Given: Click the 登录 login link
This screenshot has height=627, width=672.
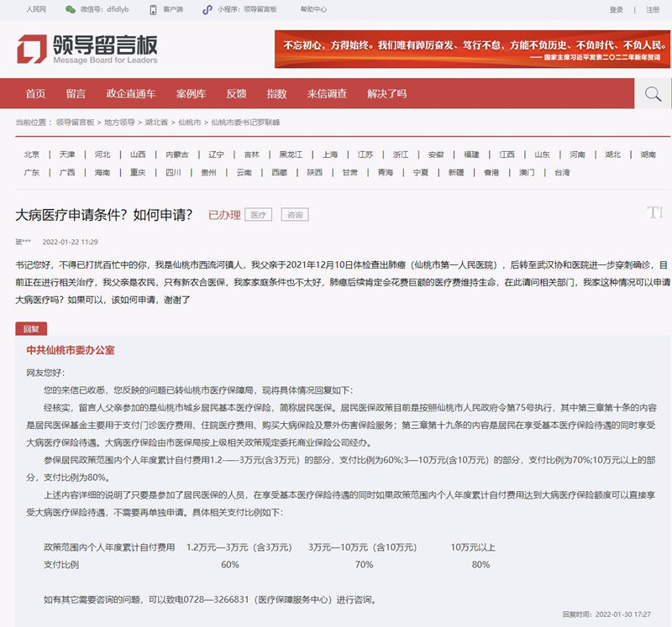Looking at the screenshot, I should [618, 10].
